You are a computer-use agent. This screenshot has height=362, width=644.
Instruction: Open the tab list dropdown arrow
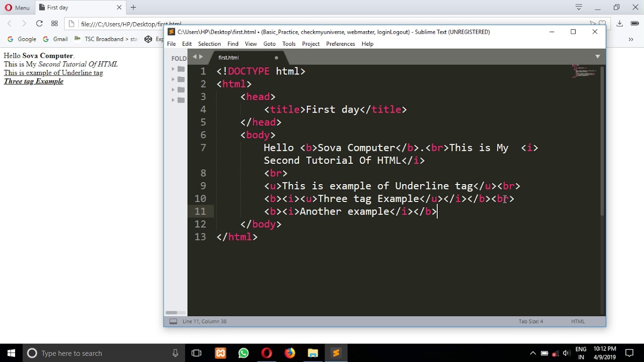click(x=598, y=57)
